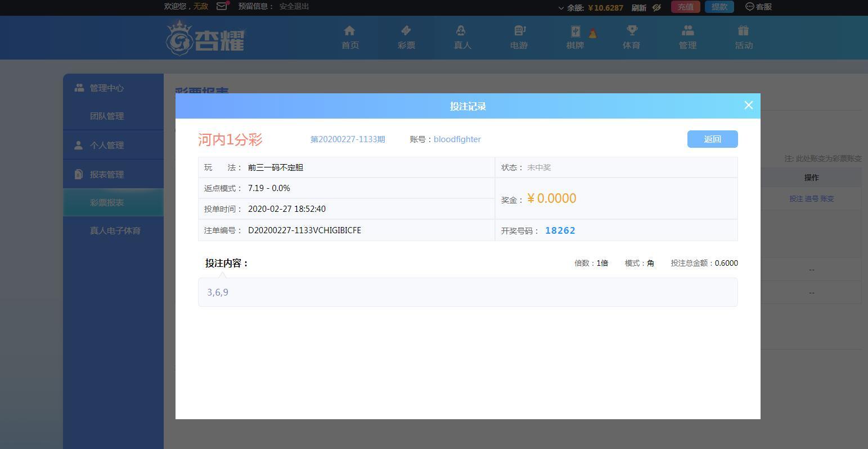The height and width of the screenshot is (449, 868).
Task: Click the bet content 3,6,9
Action: coord(218,292)
